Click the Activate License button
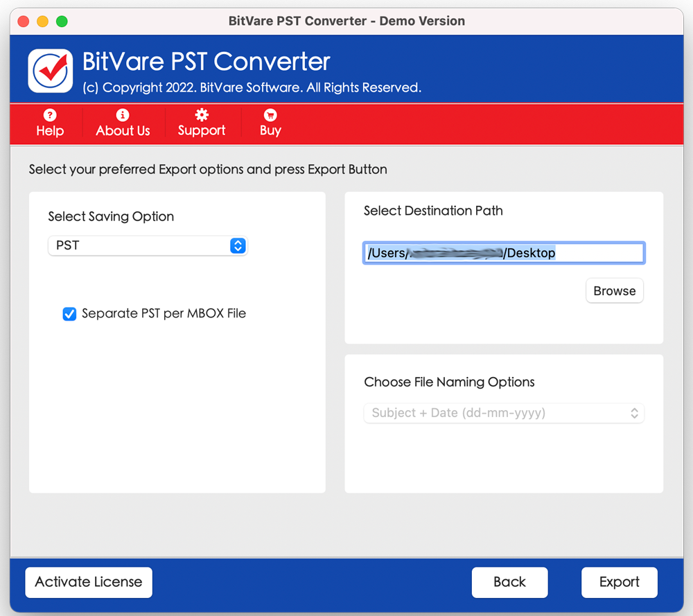Viewport: 693px width, 616px height. [89, 582]
